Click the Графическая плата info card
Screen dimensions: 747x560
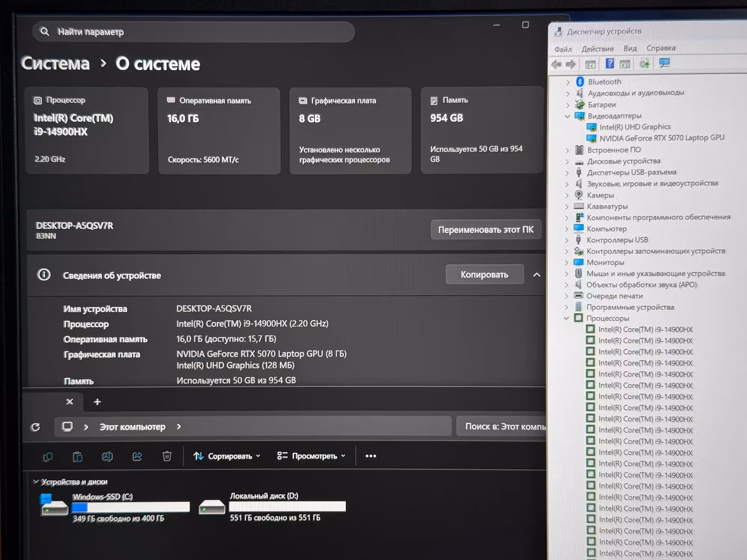[350, 131]
